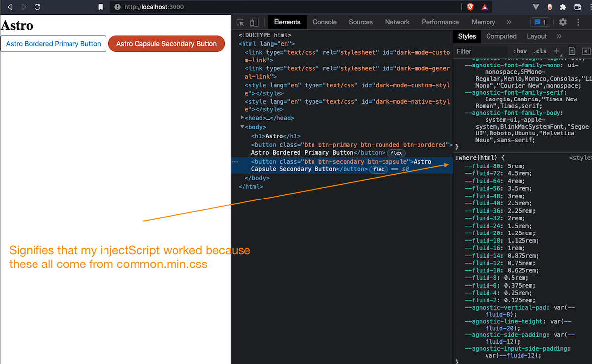
Task: Select the Computed pane tab
Action: pyautogui.click(x=501, y=36)
